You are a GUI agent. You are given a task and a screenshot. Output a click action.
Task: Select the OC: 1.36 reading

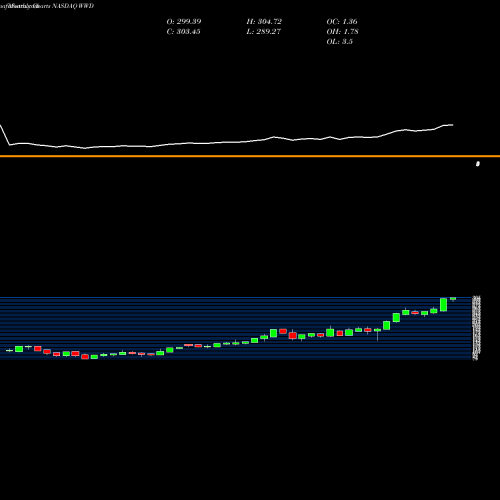pyautogui.click(x=342, y=21)
